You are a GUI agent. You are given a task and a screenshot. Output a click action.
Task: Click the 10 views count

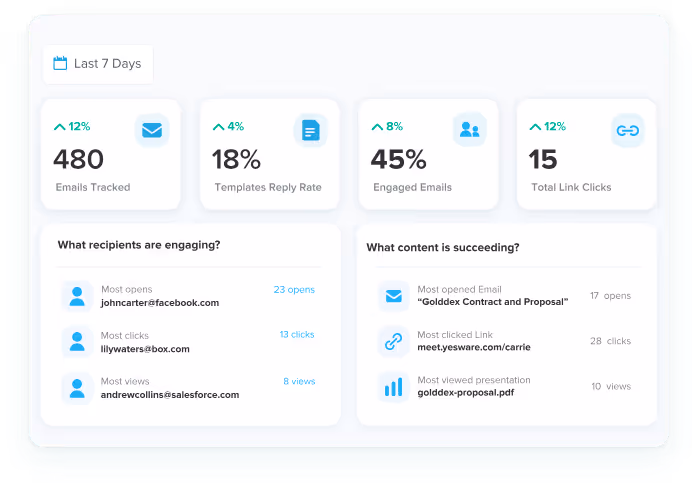(x=611, y=387)
